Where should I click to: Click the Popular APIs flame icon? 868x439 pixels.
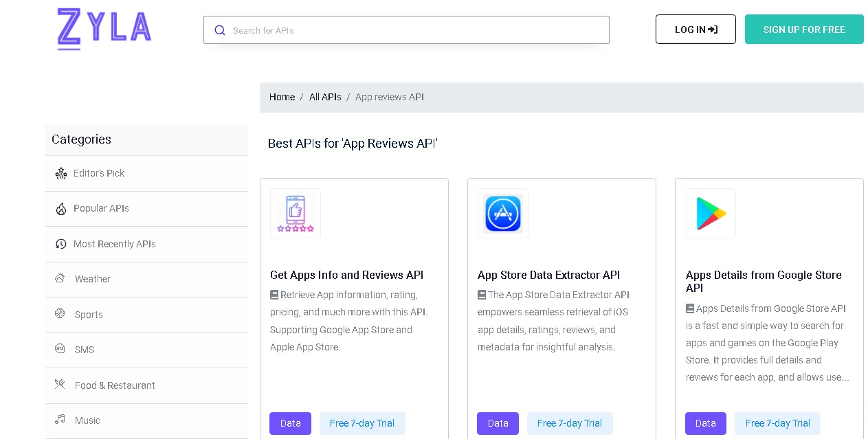[x=61, y=209]
